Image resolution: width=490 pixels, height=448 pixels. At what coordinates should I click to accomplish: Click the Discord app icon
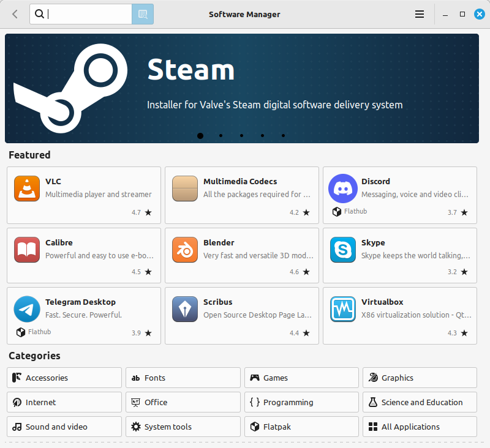click(342, 189)
